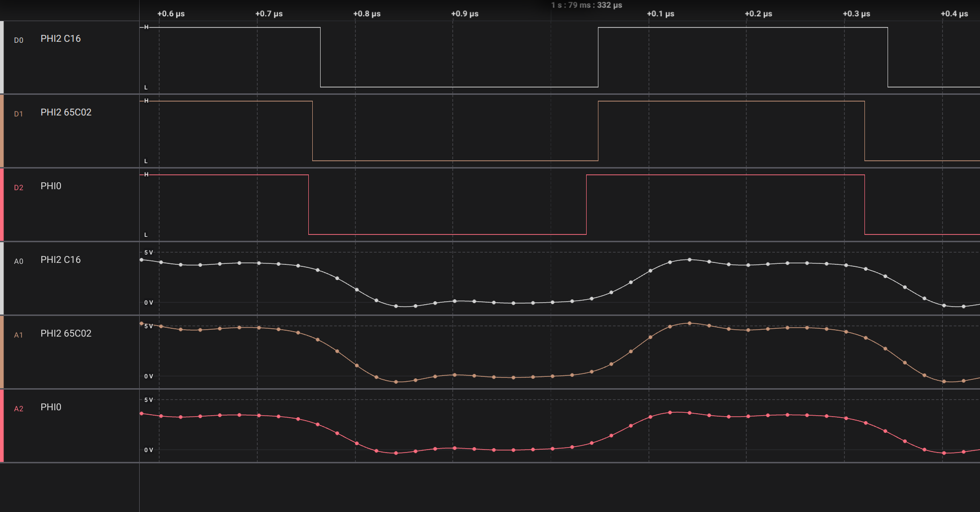Screen dimensions: 980x512
Task: Click the tan color bar of channel A1
Action: coord(2,352)
